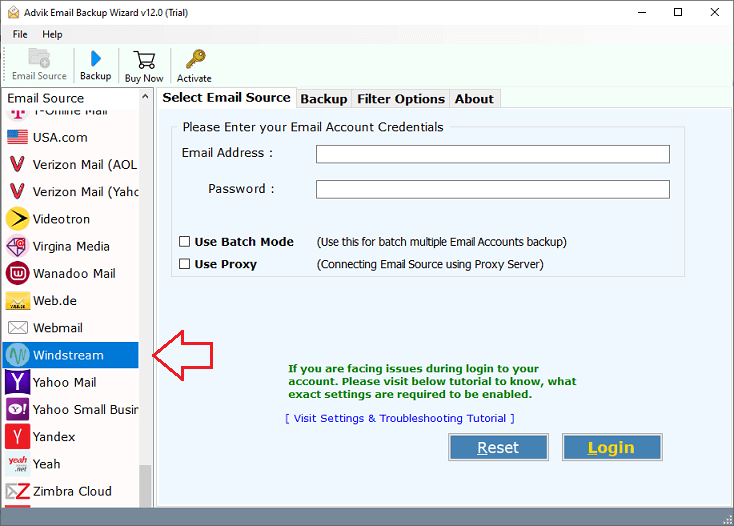
Task: Select Wanadoo Mail entry text
Action: (x=74, y=273)
